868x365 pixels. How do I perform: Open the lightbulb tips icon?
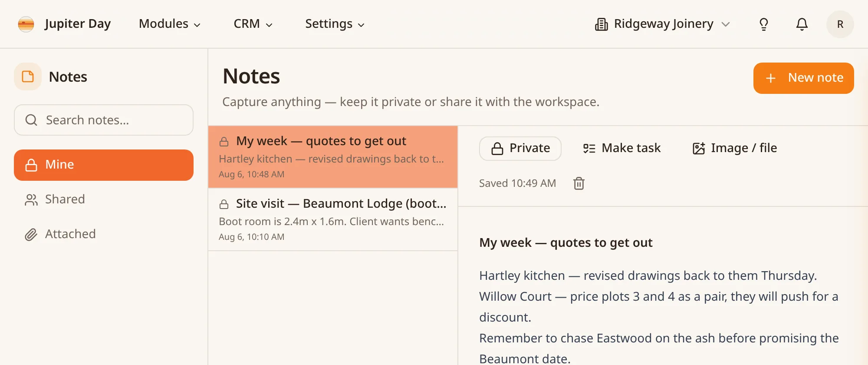[x=764, y=24]
